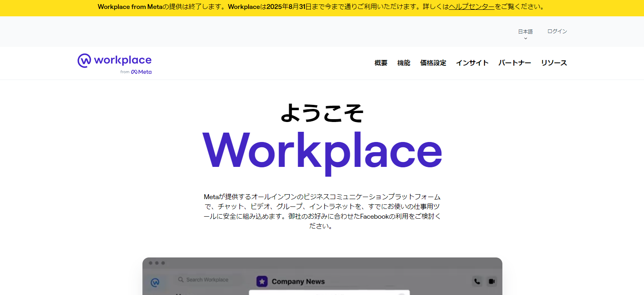
Task: Click the yellow shutdown notice banner text
Action: point(322,7)
